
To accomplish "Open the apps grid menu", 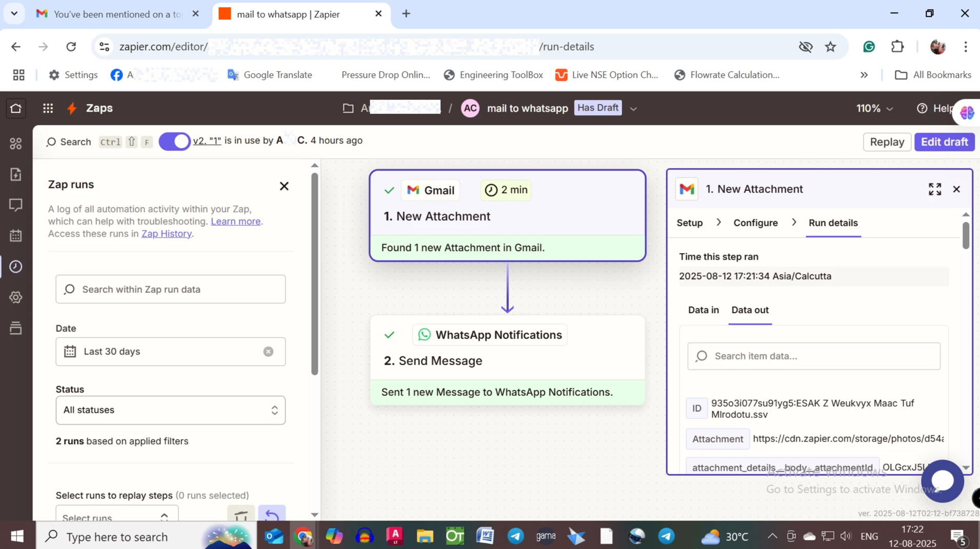I will pos(48,108).
